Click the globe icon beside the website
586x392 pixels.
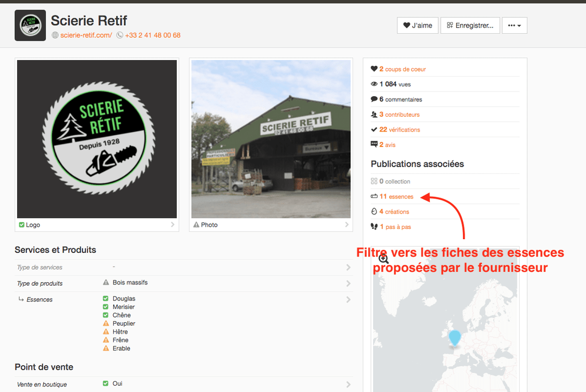55,35
